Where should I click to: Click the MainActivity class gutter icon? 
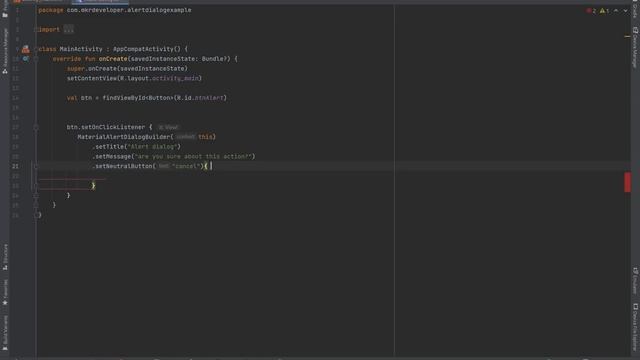click(x=26, y=49)
